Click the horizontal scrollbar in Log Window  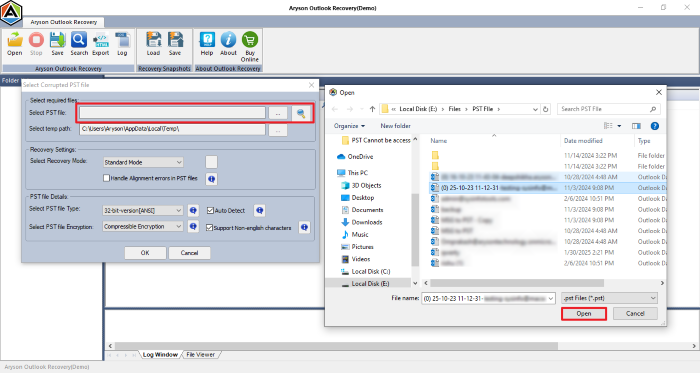336,346
